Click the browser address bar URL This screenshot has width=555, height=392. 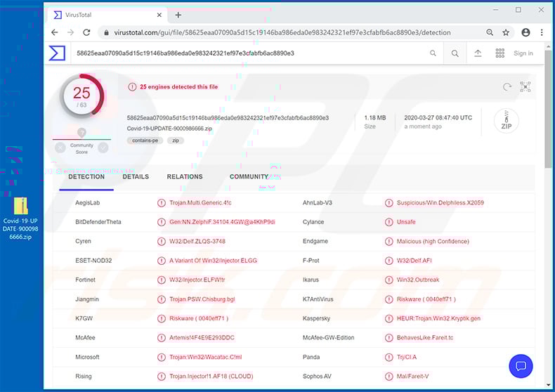pyautogui.click(x=282, y=32)
